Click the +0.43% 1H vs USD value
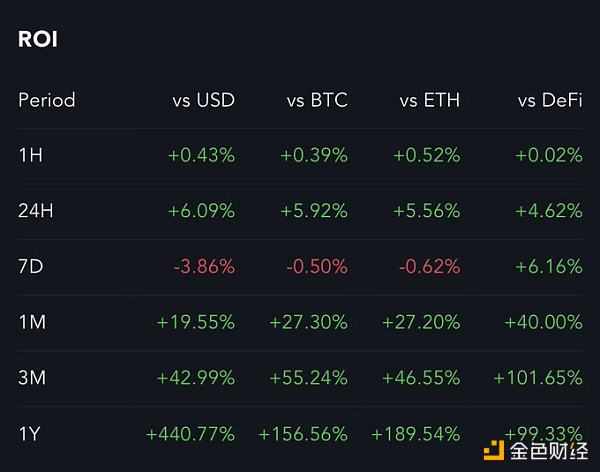The width and height of the screenshot is (600, 472). 202,155
